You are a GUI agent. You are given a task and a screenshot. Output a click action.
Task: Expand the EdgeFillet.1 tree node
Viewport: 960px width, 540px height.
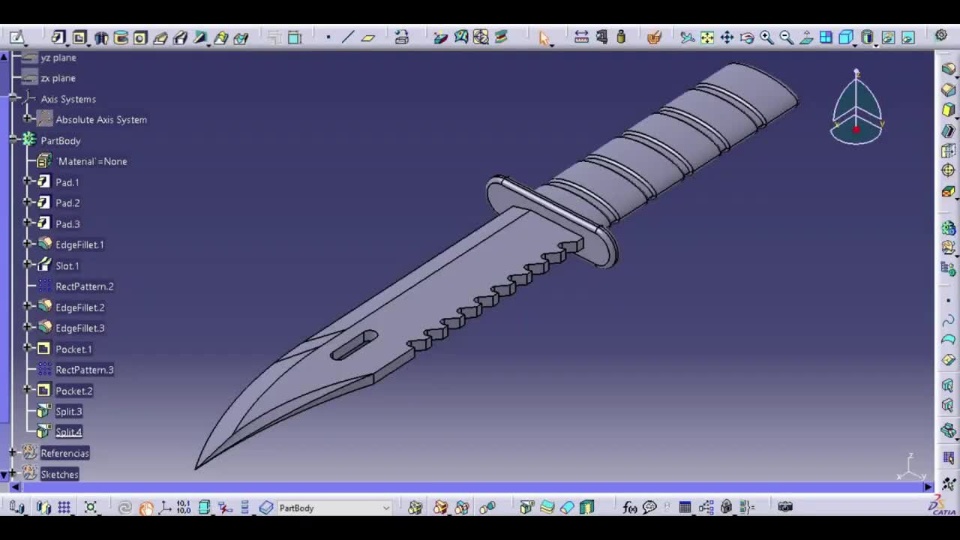point(27,244)
